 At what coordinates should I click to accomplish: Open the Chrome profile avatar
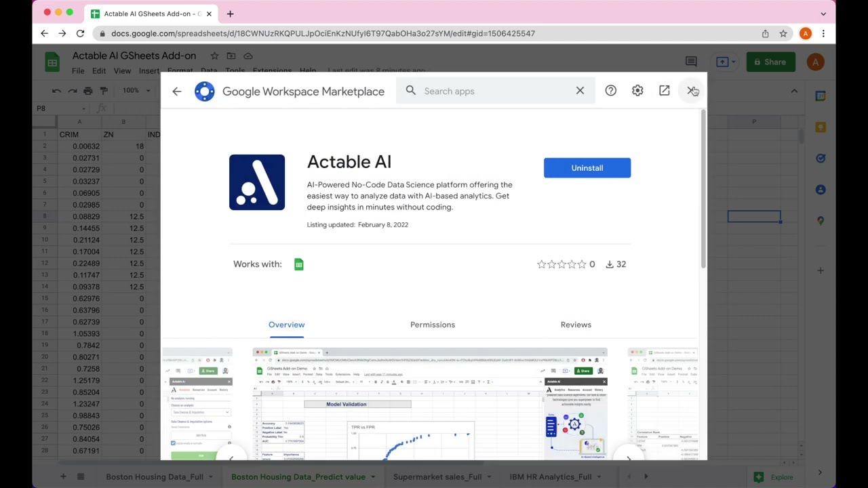pos(806,33)
